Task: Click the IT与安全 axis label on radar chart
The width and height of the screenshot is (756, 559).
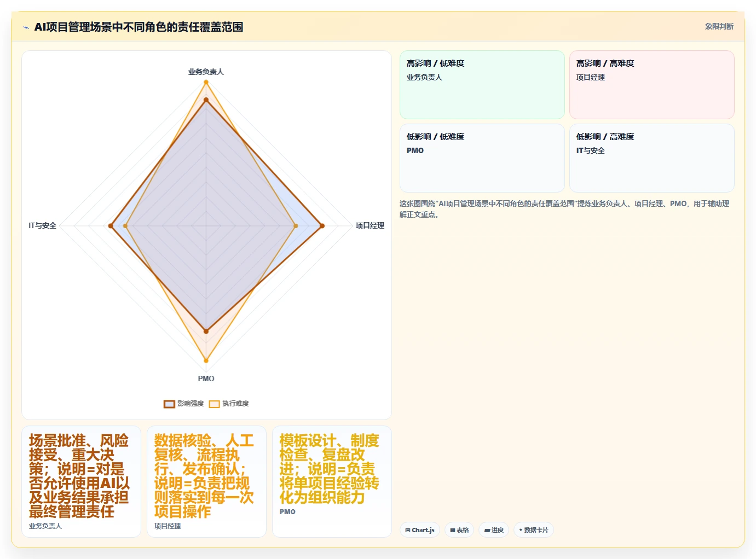Action: point(43,225)
